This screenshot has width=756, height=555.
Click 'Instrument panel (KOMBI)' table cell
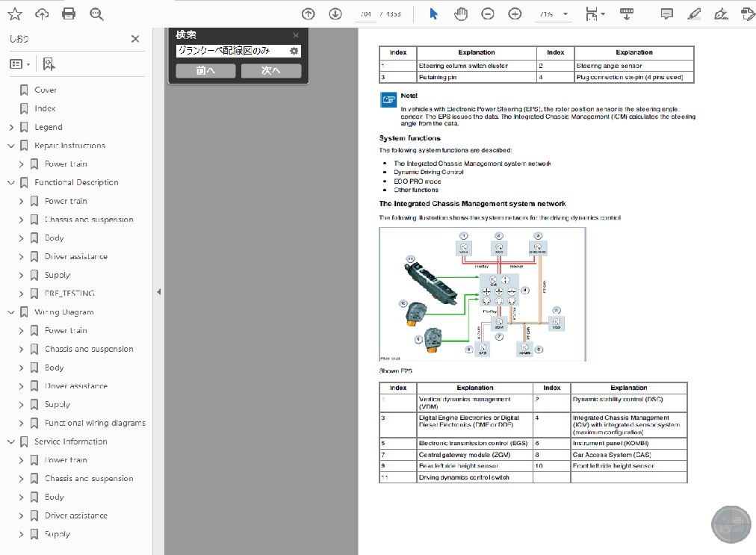(x=629, y=443)
